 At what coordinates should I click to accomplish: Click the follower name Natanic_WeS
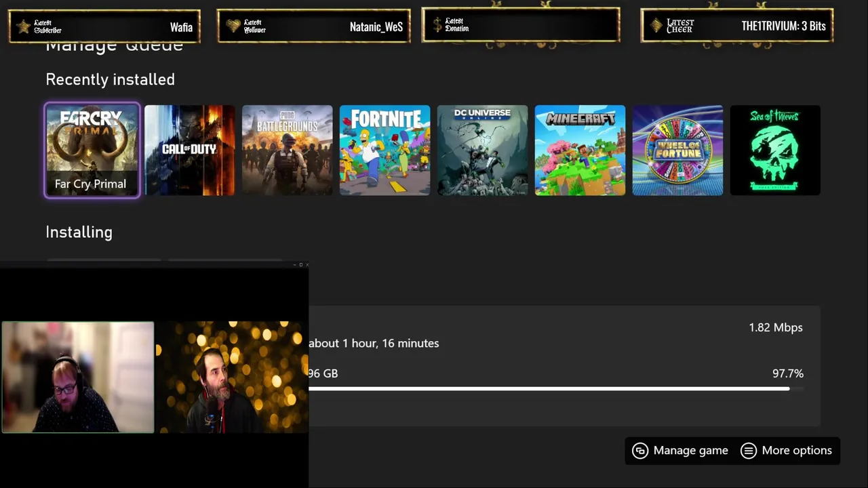[x=376, y=27]
